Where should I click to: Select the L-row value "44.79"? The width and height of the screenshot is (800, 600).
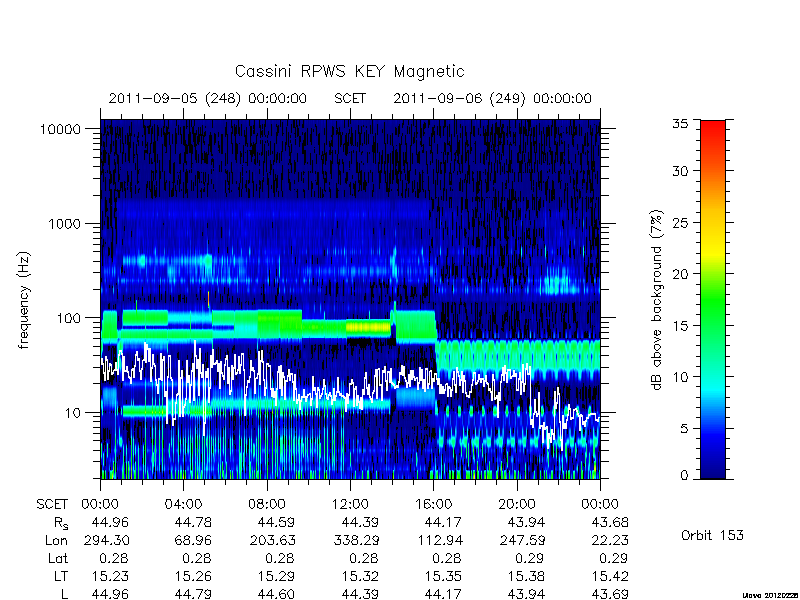pos(193,594)
